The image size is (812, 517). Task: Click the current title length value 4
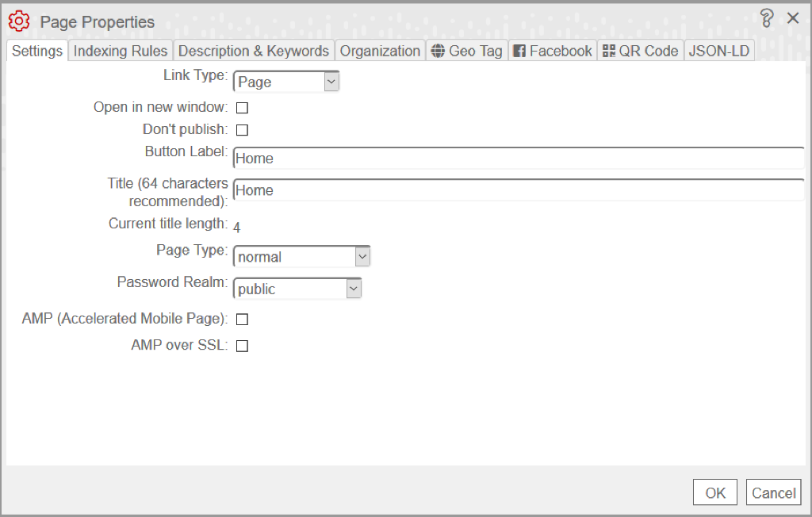click(236, 228)
